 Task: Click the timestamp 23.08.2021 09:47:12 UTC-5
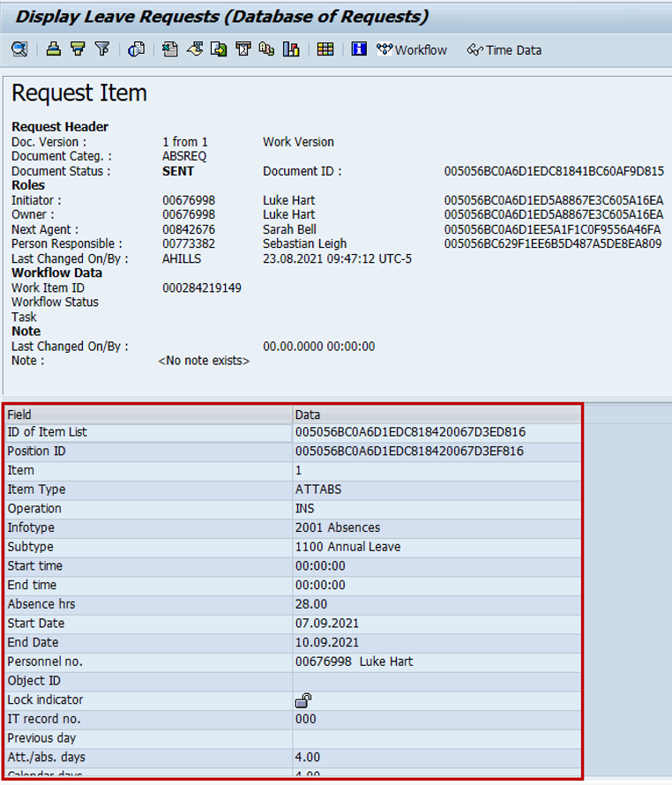pyautogui.click(x=338, y=259)
